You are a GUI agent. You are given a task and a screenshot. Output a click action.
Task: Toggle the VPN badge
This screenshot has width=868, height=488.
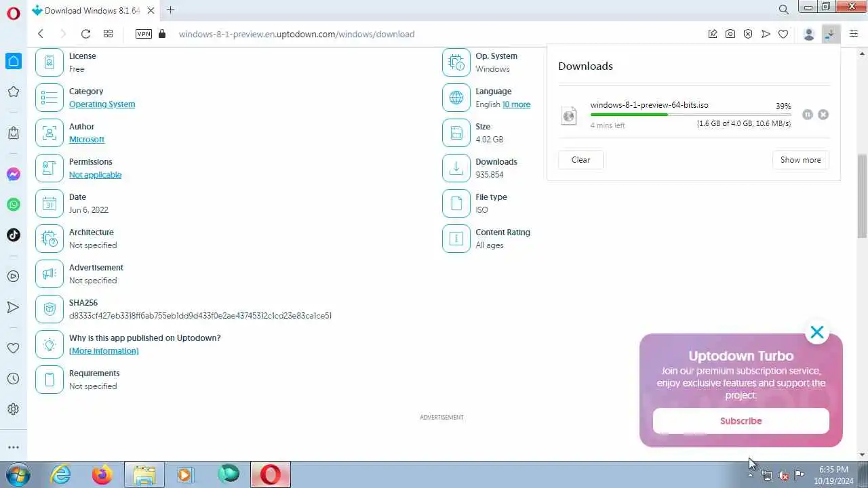[x=144, y=34]
